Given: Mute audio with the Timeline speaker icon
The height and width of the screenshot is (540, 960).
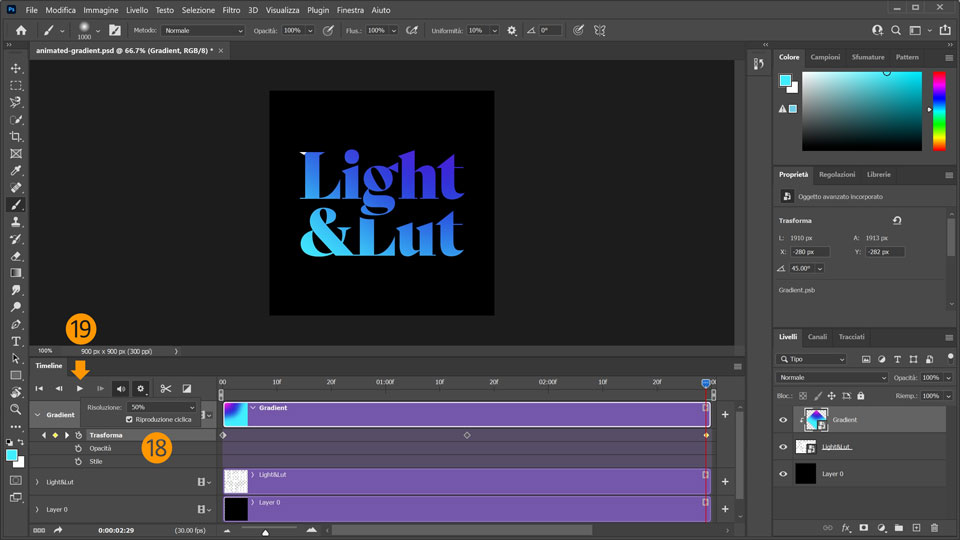Looking at the screenshot, I should 121,388.
